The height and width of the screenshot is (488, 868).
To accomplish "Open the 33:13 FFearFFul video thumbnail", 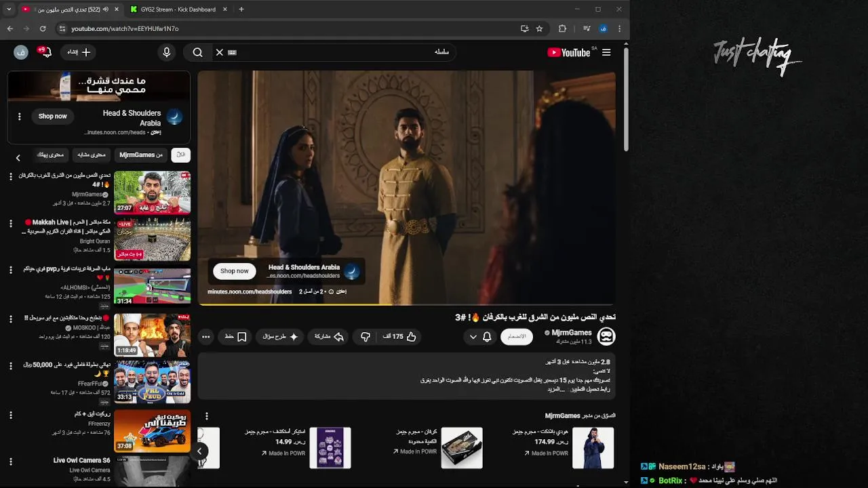I will coord(152,382).
